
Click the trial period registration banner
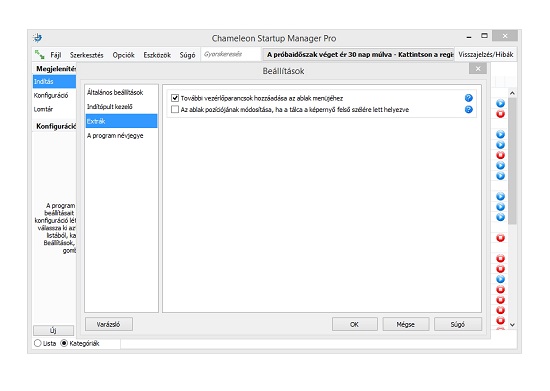pos(358,54)
